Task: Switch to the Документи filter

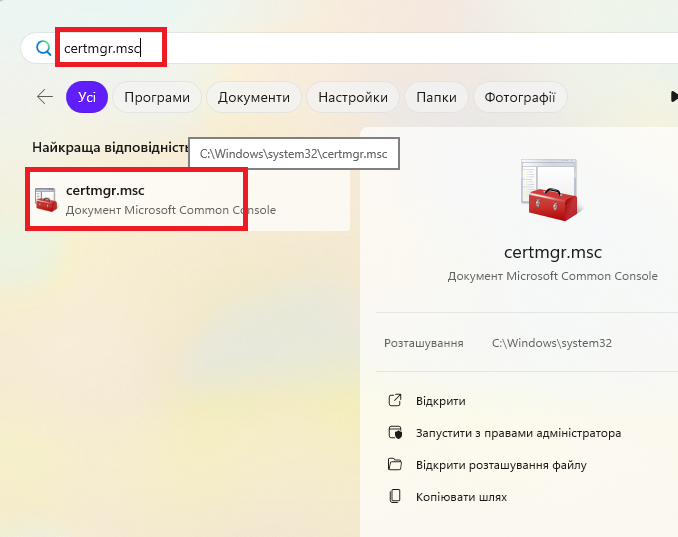Action: (254, 97)
